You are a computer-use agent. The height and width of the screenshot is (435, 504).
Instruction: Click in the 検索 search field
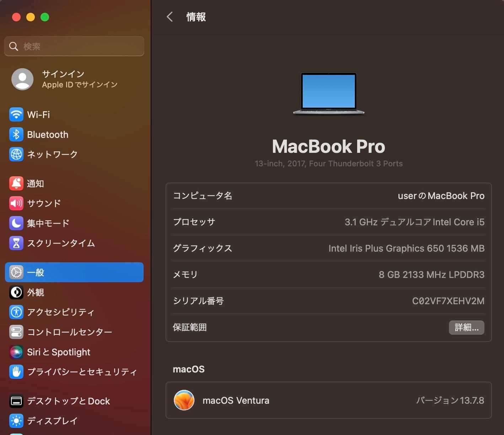tap(74, 46)
